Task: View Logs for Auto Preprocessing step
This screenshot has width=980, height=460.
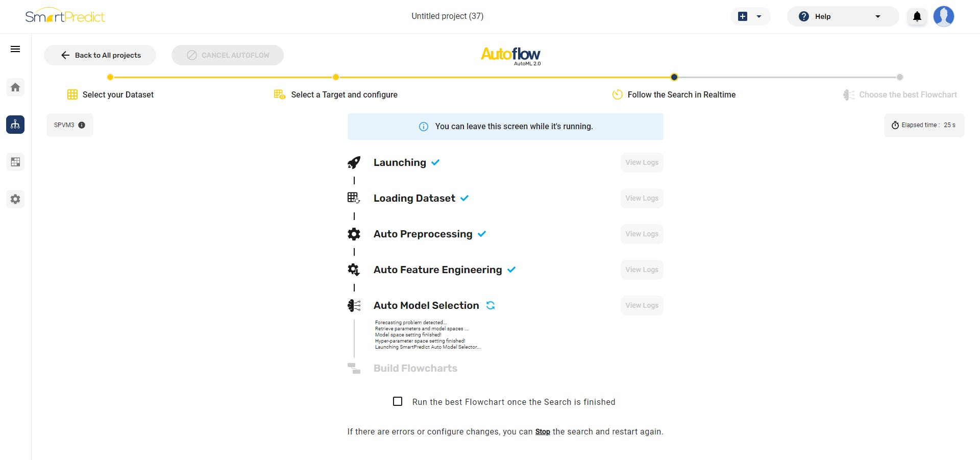Action: (x=642, y=234)
